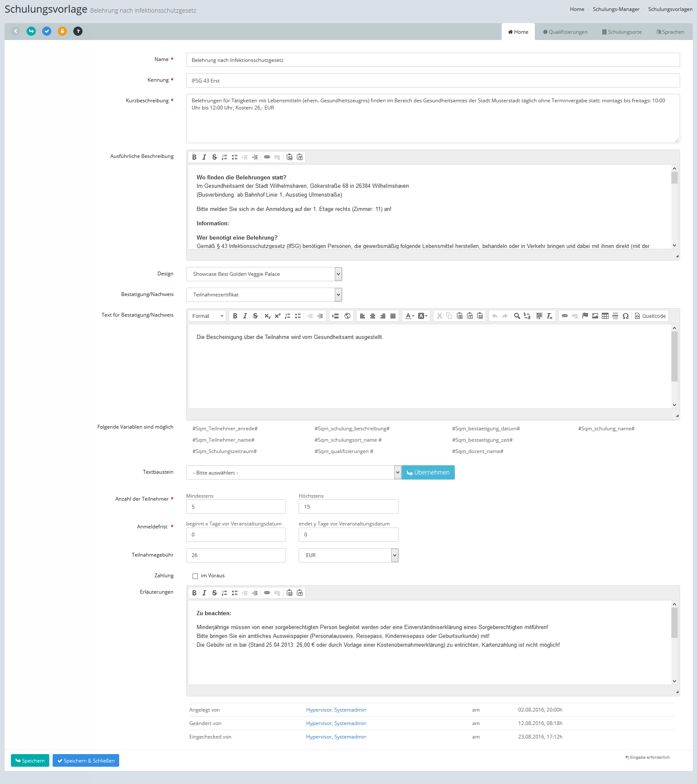Image resolution: width=697 pixels, height=784 pixels.
Task: Toggle italic in Ausführliche Beschreibung editor
Action: pos(204,157)
